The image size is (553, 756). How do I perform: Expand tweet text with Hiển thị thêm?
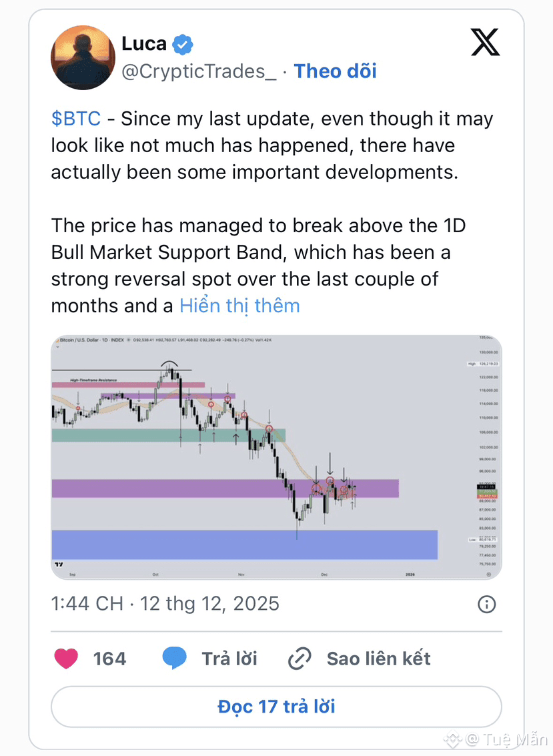pyautogui.click(x=239, y=306)
